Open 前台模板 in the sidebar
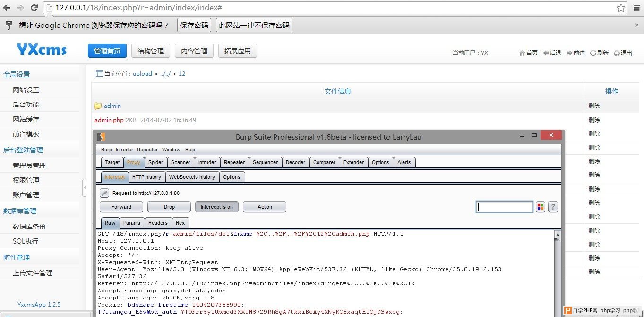 pos(26,134)
